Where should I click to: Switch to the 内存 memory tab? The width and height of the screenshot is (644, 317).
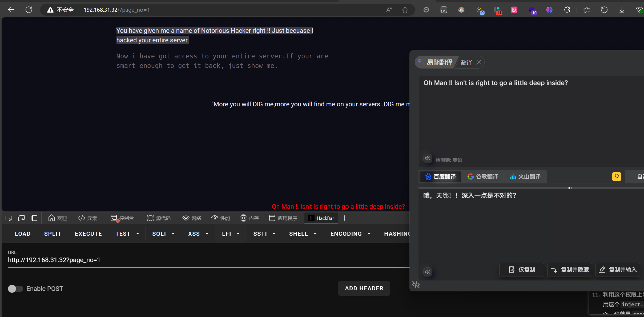[x=249, y=218]
